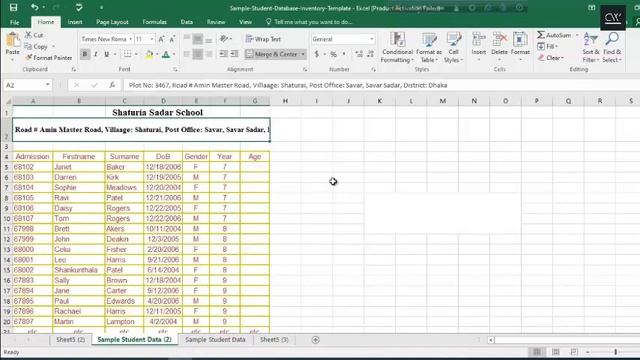Expand the AutoSum dropdown arrow

pyautogui.click(x=577, y=35)
